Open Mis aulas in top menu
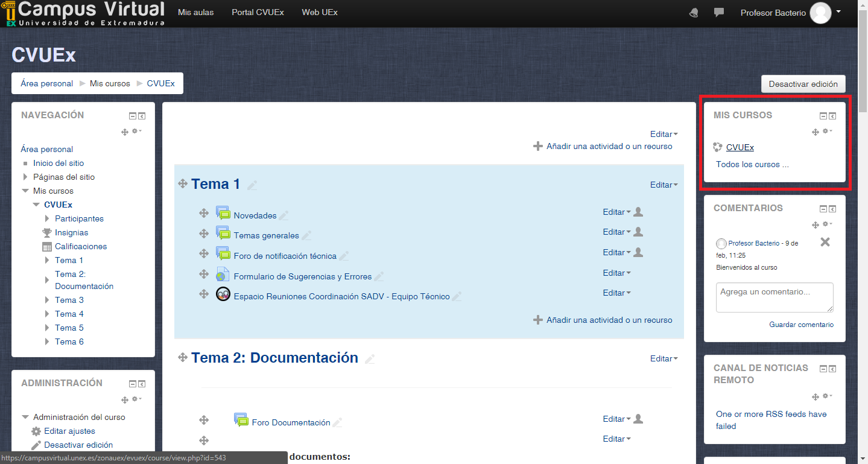The width and height of the screenshot is (868, 464). (195, 13)
